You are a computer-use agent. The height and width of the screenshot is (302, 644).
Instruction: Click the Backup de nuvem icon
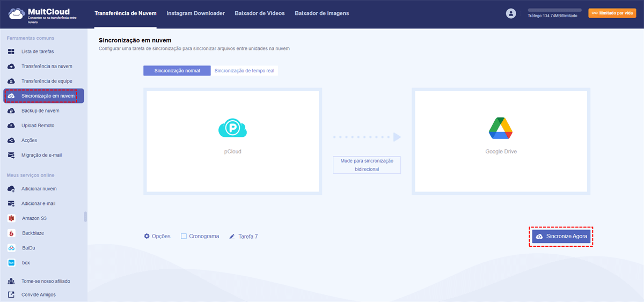click(11, 111)
